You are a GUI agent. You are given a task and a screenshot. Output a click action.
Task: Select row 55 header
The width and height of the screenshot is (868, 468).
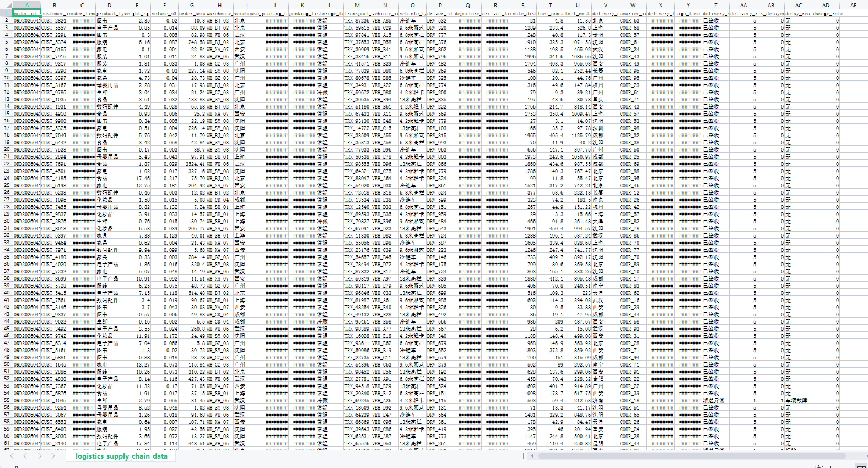point(6,400)
